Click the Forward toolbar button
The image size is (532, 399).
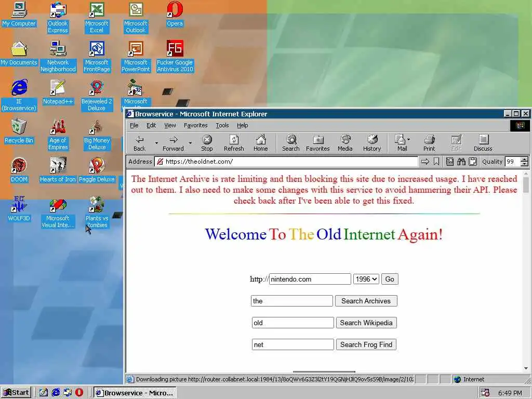click(x=173, y=143)
